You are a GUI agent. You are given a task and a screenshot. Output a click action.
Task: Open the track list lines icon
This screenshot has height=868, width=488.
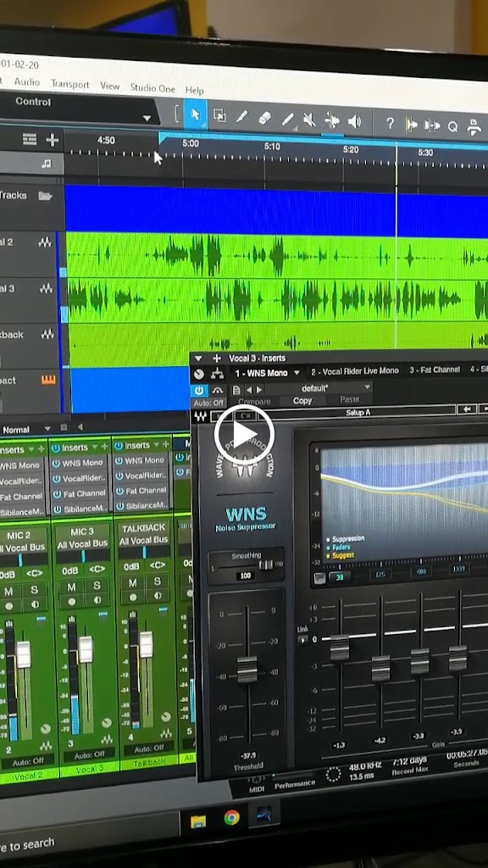[x=30, y=140]
